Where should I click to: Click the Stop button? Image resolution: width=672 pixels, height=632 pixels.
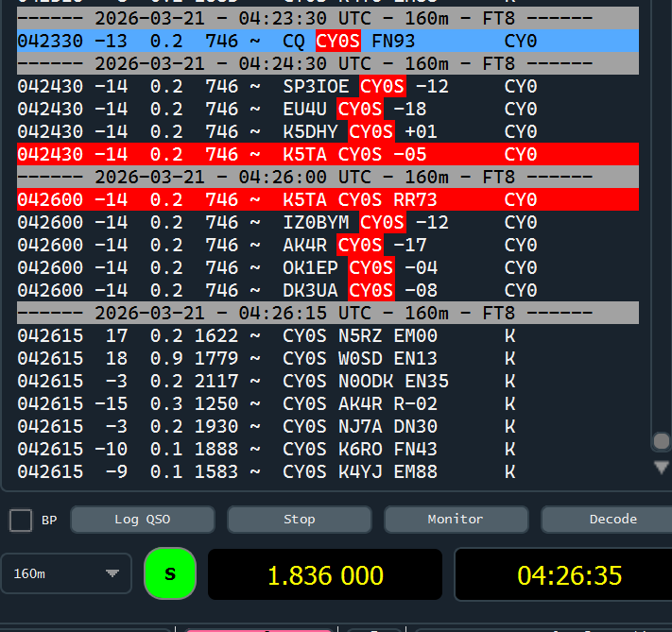(x=300, y=520)
